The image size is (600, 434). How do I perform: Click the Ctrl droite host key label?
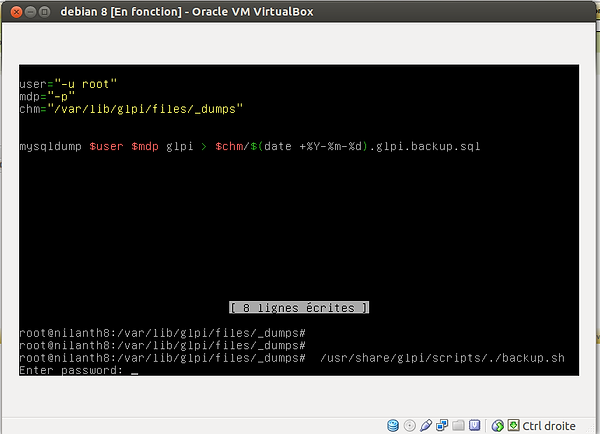pyautogui.click(x=549, y=426)
